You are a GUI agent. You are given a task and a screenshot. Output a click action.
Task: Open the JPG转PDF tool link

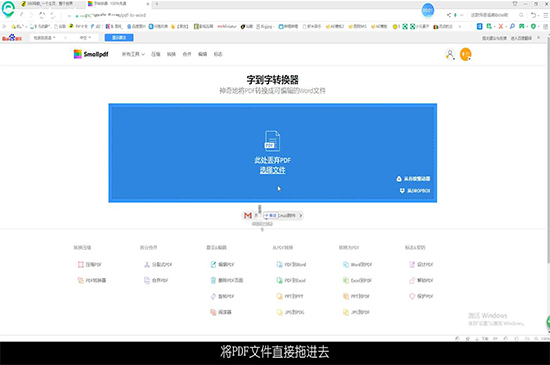[x=356, y=312]
